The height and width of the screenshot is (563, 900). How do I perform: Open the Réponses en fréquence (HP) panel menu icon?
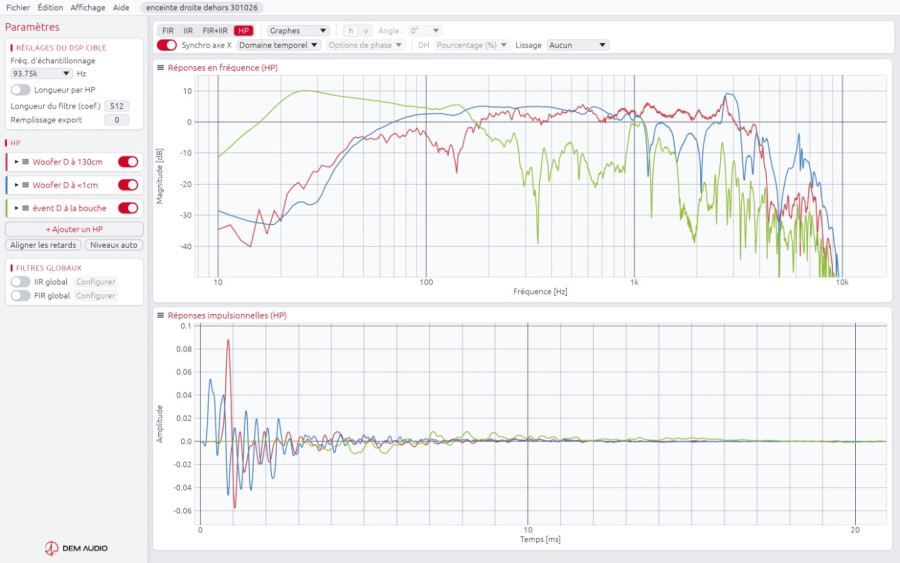(161, 68)
